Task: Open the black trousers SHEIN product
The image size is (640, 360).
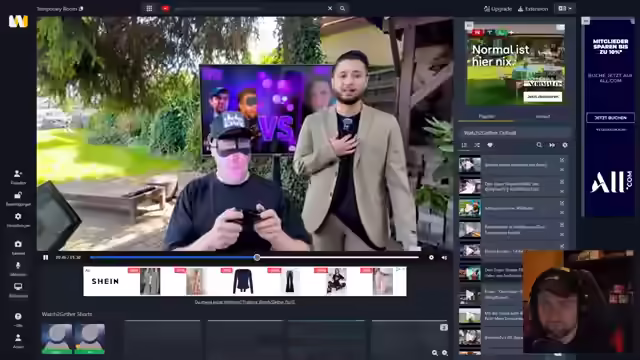Action: pyautogui.click(x=290, y=282)
